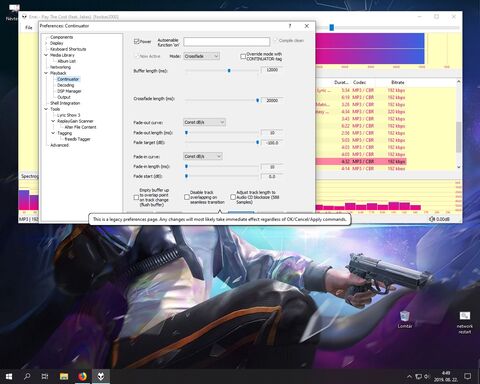Screen dimensions: 480x384
Task: Open freedb Tagger preferences
Action: [77, 139]
